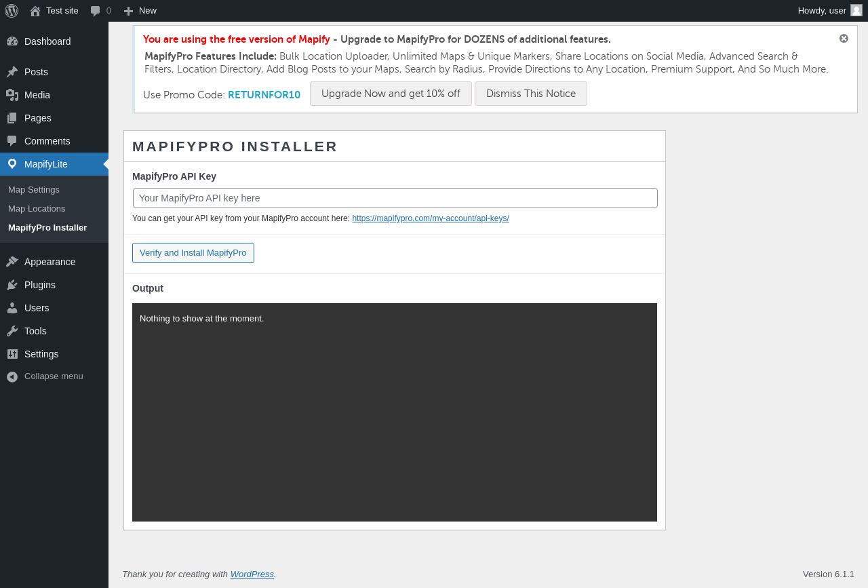Select MapifyPro Installer submenu item

47,227
